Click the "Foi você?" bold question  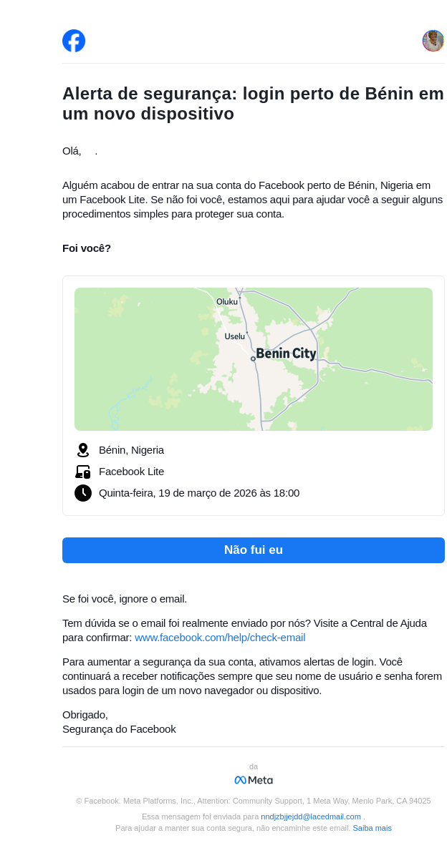pyautogui.click(x=87, y=248)
